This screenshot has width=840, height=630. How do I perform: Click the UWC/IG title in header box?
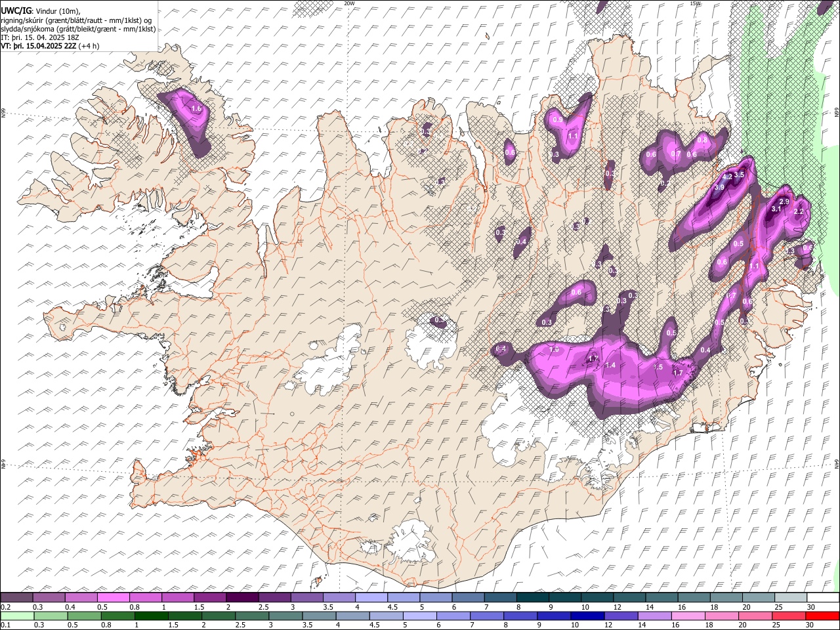tap(16, 11)
